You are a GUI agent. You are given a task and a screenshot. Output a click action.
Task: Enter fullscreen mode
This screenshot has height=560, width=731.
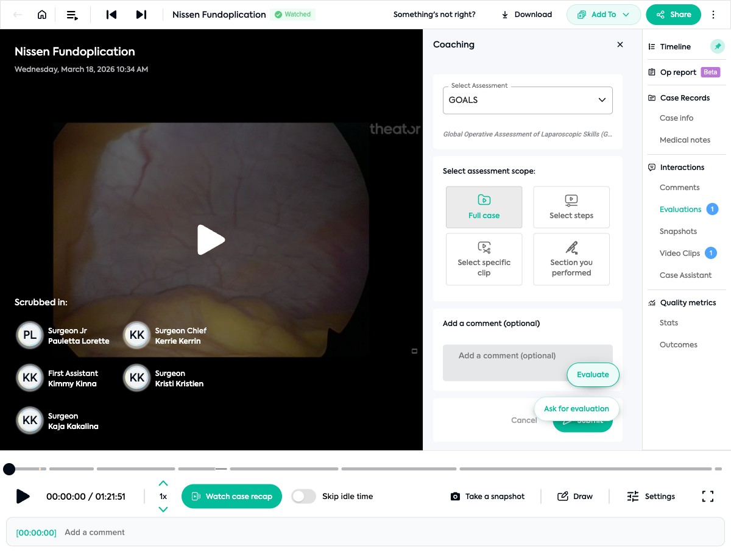(707, 496)
